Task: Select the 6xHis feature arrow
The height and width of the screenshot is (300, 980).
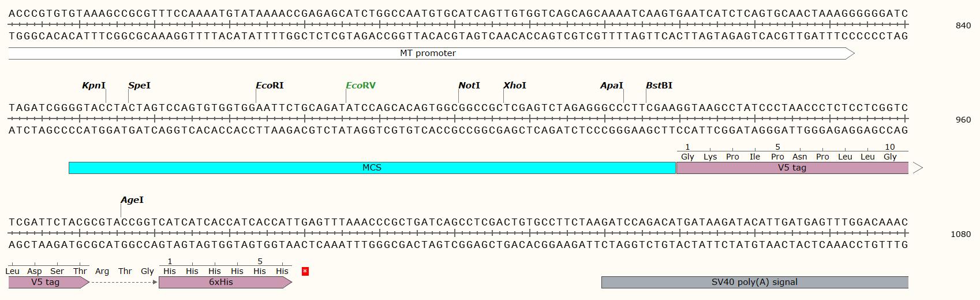Action: pyautogui.click(x=225, y=282)
